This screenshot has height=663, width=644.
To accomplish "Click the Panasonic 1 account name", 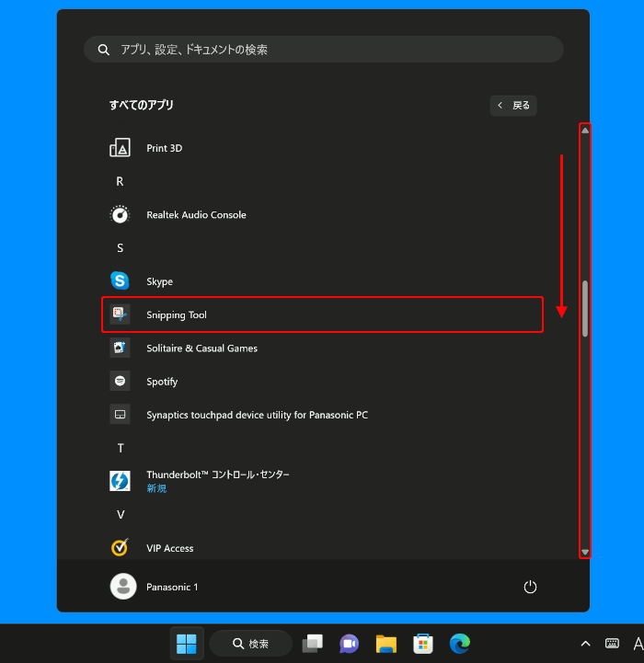I will [172, 587].
